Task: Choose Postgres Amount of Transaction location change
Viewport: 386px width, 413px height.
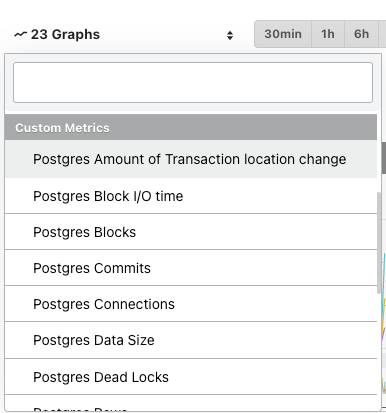Action: (191, 159)
